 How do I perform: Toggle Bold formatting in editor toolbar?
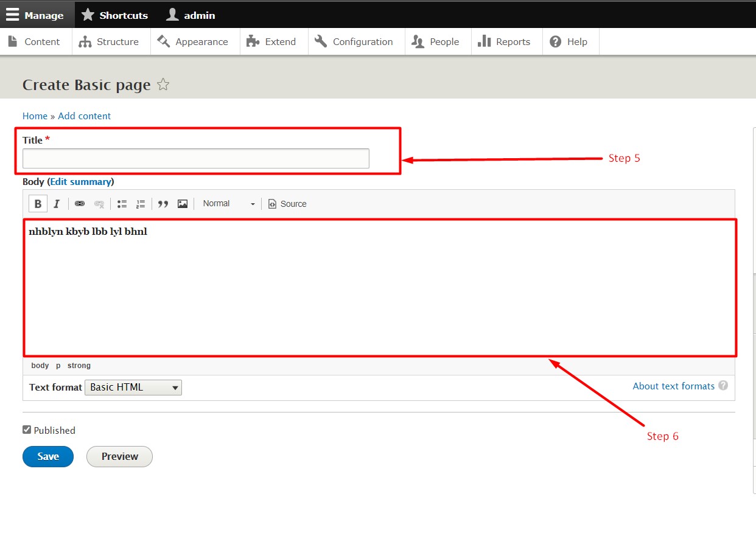(38, 204)
